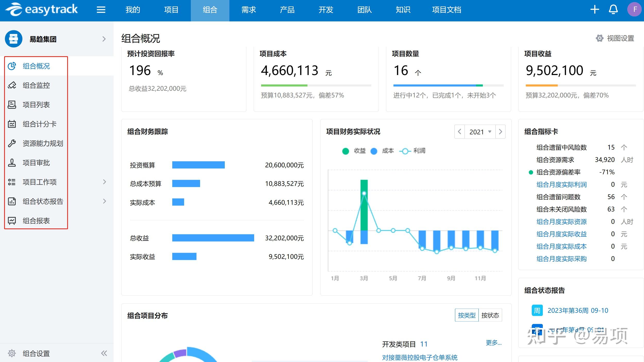Click 视图设置 text button
This screenshot has height=362, width=644.
point(621,38)
